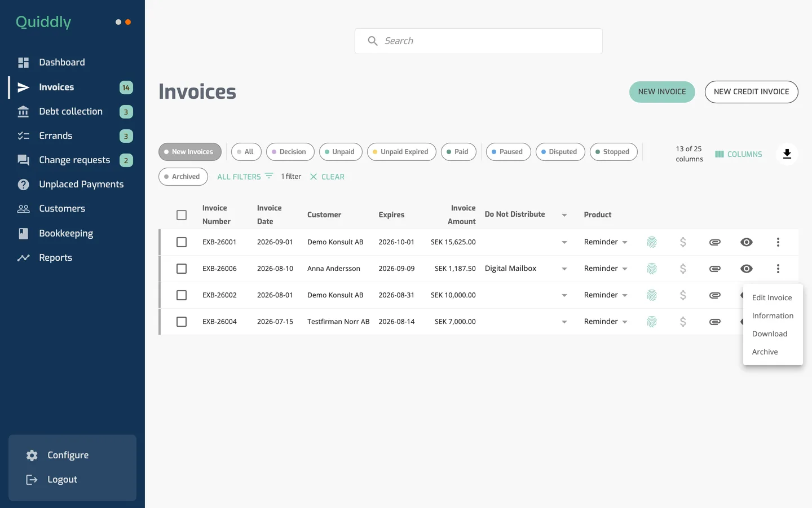The height and width of the screenshot is (508, 812).
Task: Click the Logout arrow icon
Action: pyautogui.click(x=32, y=480)
